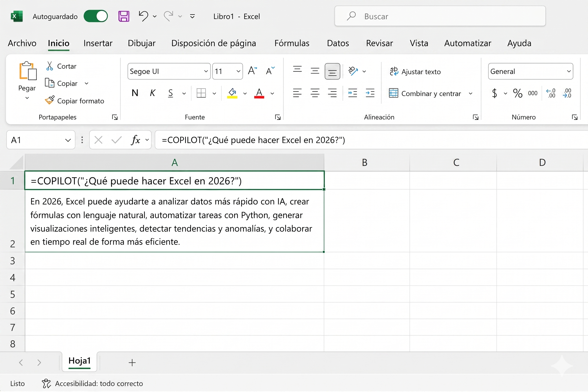Image resolution: width=588 pixels, height=392 pixels.
Task: Apply italic with the K button
Action: (x=152, y=93)
